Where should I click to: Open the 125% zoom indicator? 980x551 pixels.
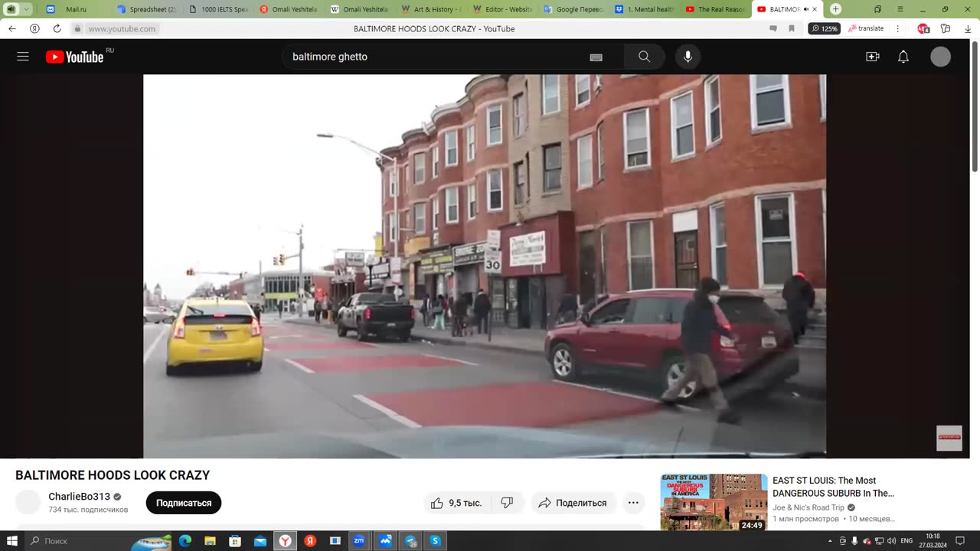(x=825, y=28)
